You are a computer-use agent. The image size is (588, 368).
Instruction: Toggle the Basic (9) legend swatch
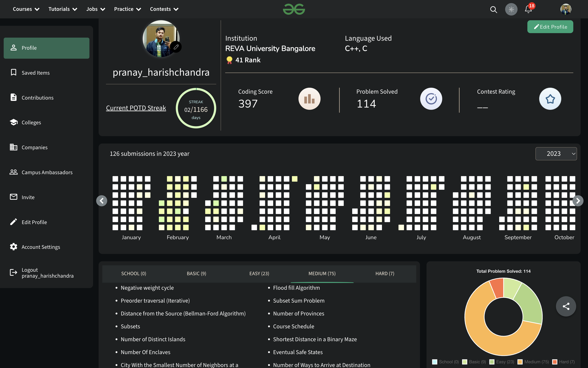464,362
